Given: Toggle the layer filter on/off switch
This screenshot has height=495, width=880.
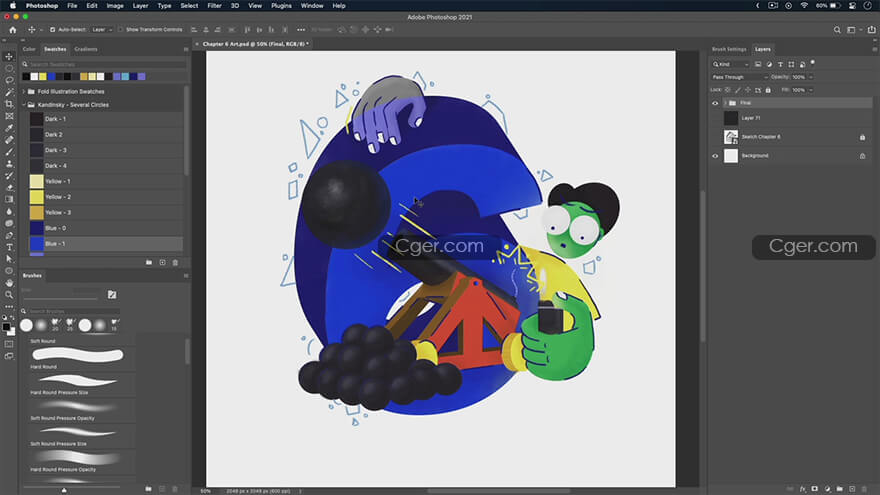Looking at the screenshot, I should [813, 63].
